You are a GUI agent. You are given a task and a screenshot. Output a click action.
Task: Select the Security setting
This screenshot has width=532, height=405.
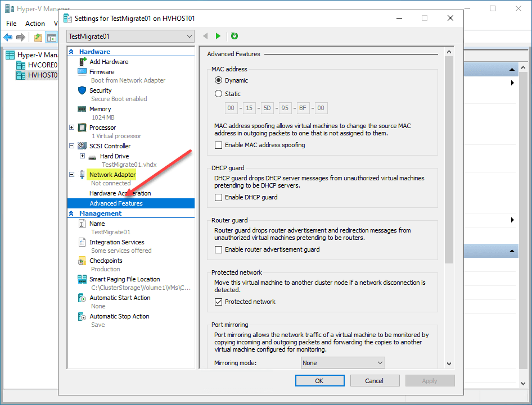pyautogui.click(x=101, y=90)
